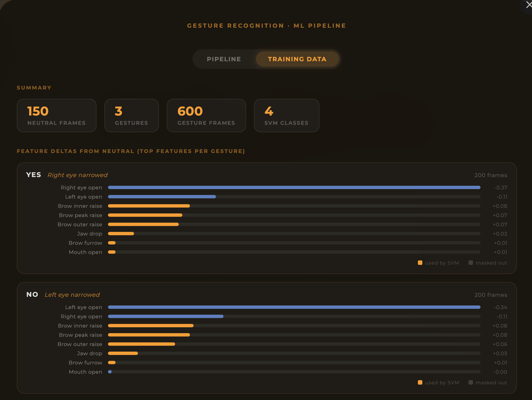
Task: Click the NO gesture label
Action: (32, 295)
